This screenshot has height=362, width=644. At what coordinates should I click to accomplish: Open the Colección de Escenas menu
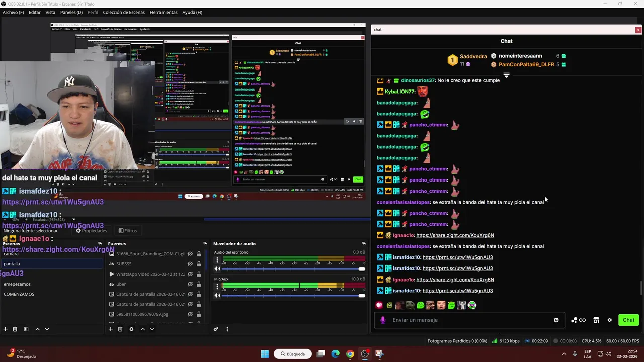click(124, 12)
